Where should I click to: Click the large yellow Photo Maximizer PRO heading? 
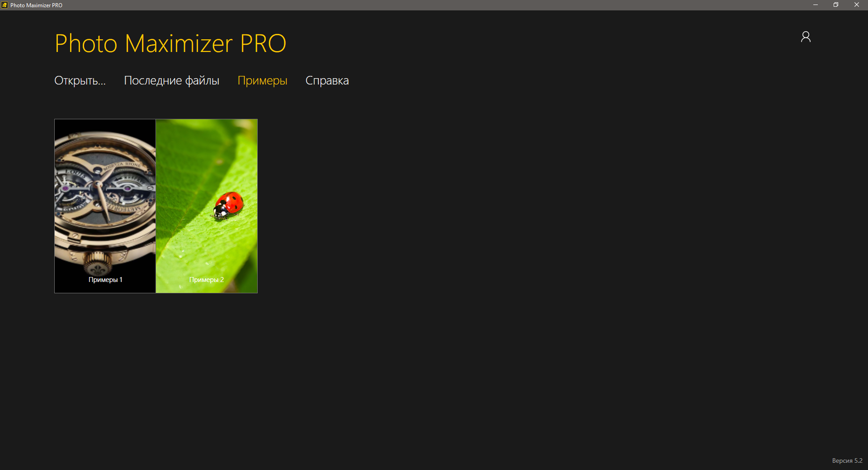click(170, 43)
